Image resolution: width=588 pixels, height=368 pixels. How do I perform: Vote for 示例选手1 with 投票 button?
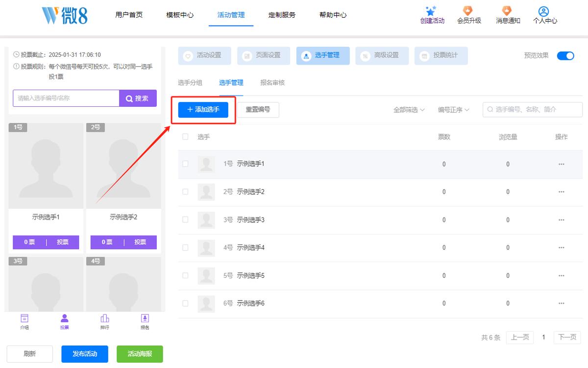point(63,242)
